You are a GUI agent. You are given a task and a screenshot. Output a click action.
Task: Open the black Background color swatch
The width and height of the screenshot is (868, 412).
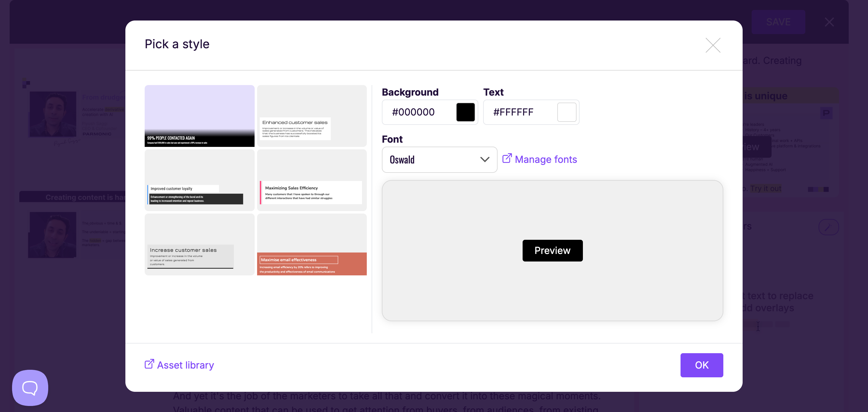465,112
